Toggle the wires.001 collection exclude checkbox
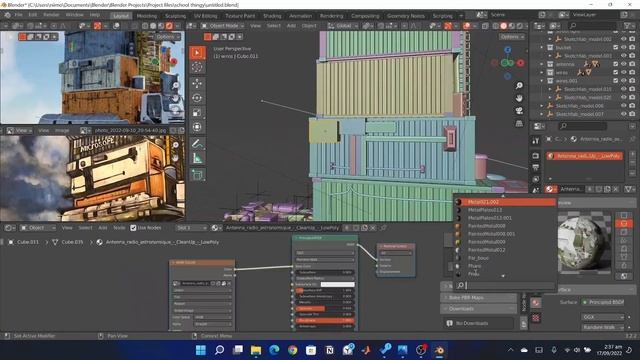Image resolution: width=640 pixels, height=360 pixels. pyautogui.click(x=616, y=81)
